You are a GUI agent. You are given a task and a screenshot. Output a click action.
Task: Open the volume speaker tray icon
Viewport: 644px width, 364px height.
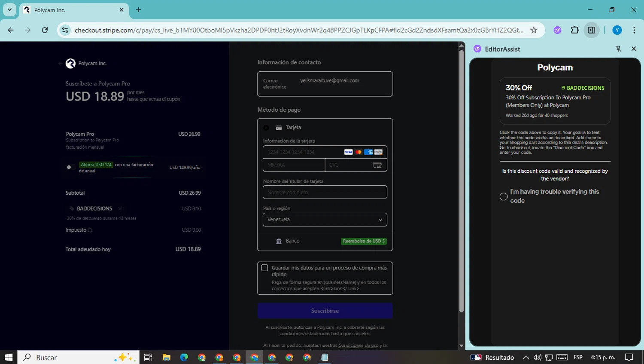[537, 357]
